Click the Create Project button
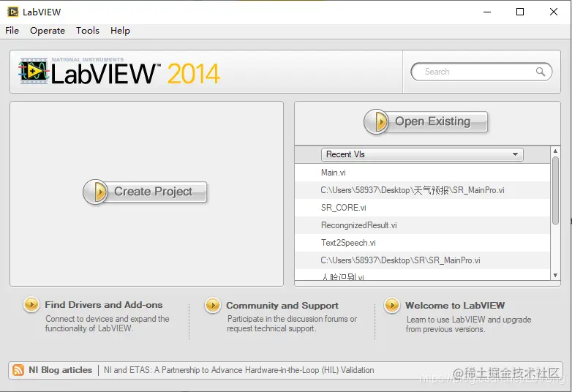 [145, 192]
